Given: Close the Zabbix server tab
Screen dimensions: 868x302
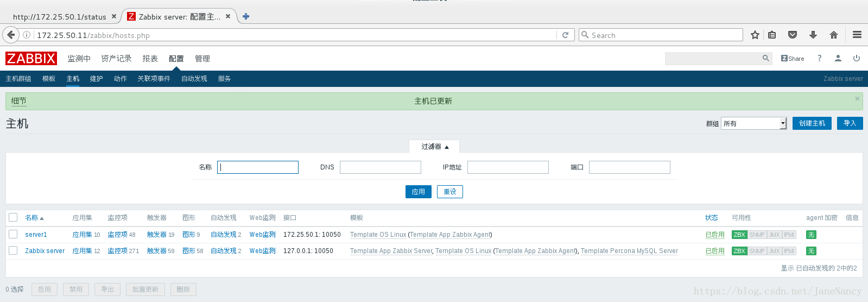Looking at the screenshot, I should (228, 16).
